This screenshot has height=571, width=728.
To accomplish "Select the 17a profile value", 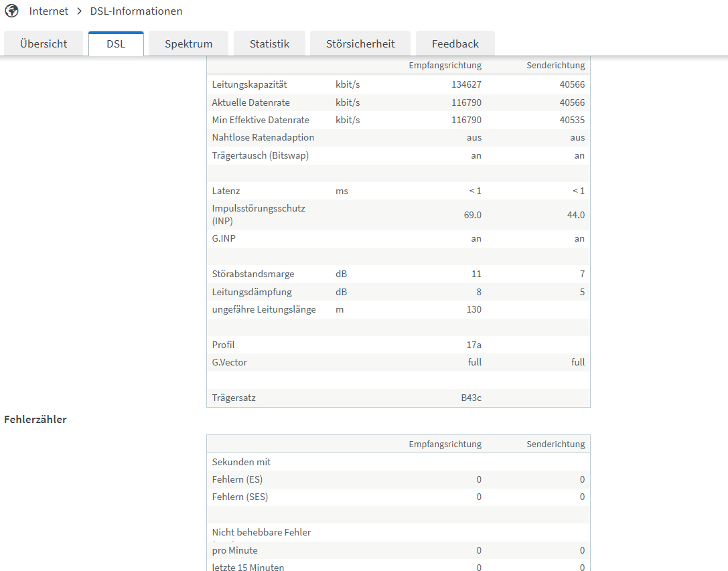I will [x=474, y=345].
